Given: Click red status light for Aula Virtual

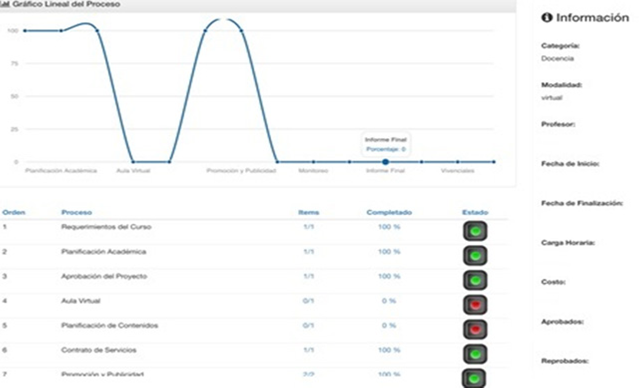Looking at the screenshot, I should tap(475, 305).
